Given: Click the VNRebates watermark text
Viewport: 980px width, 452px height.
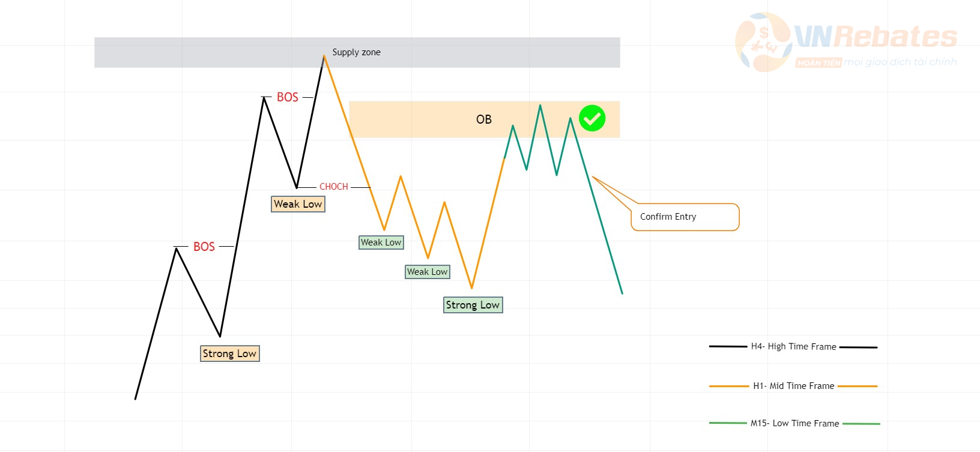Looking at the screenshot, I should click(x=876, y=37).
